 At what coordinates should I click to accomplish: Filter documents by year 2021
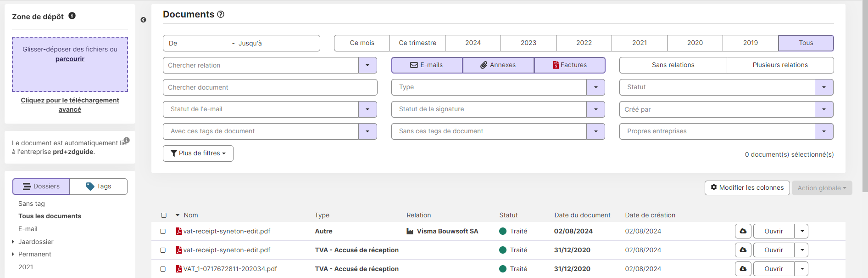(640, 43)
